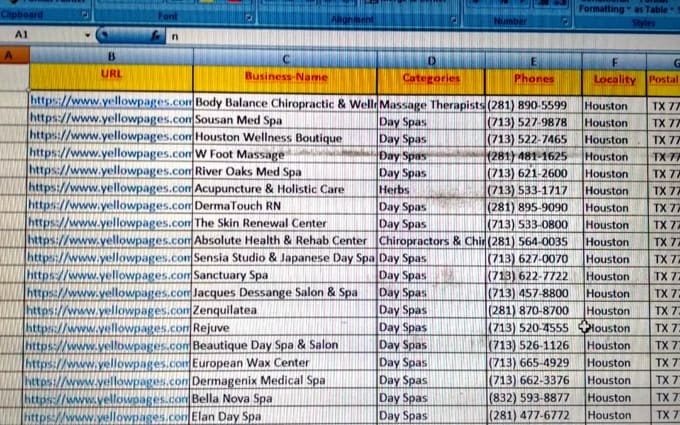680x425 pixels.
Task: Select column B header
Action: (111, 56)
